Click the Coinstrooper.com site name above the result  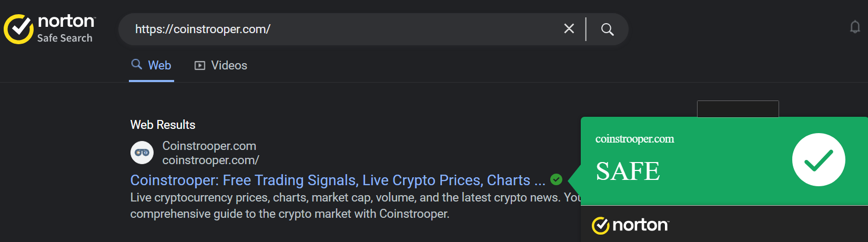209,146
